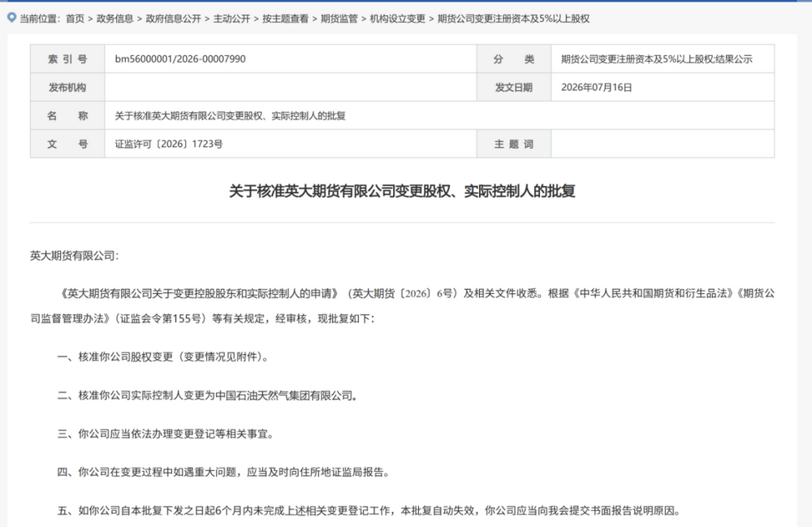Navigate to 期货监管 breadcrumb
This screenshot has height=527, width=812.
coord(339,19)
